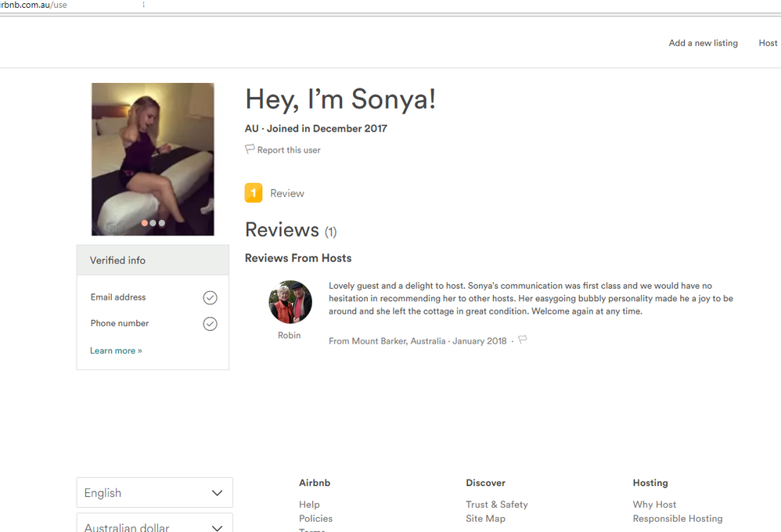Click the browser address bar URL

(35, 5)
